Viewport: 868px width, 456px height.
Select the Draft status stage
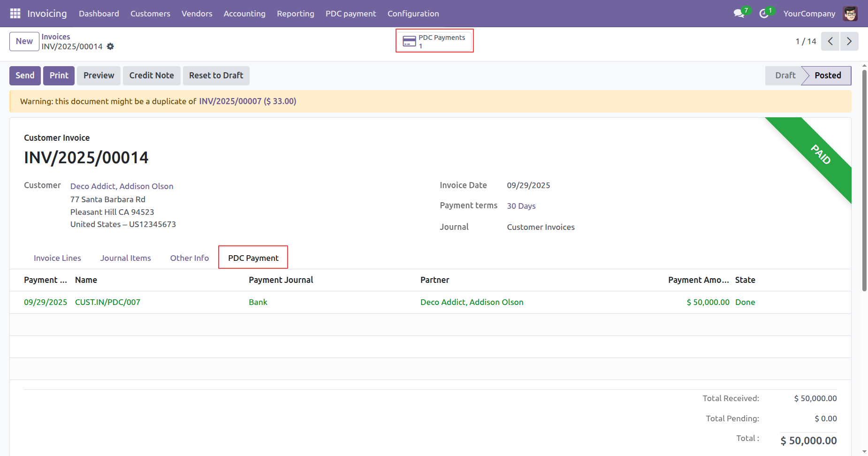(x=785, y=76)
